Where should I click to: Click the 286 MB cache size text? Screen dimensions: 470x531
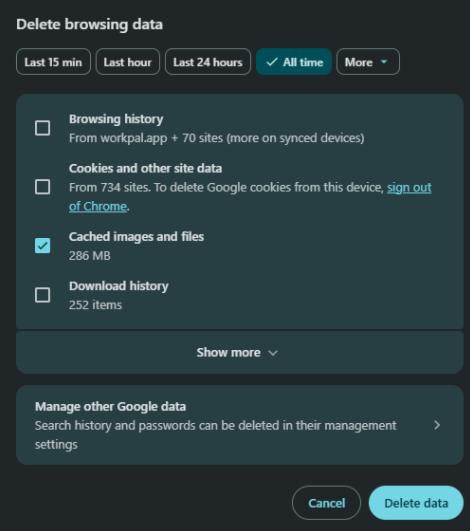click(90, 256)
